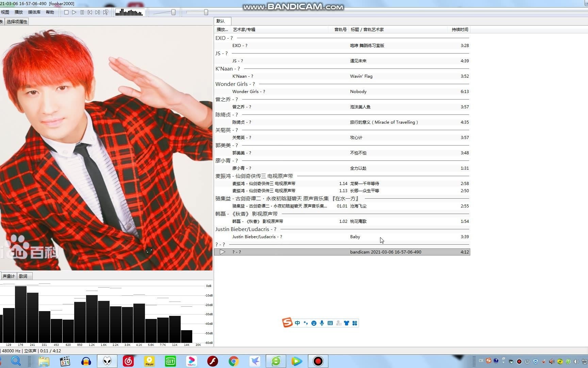Viewport: 588px width, 368px height.
Task: Select the track 桃花庵歌
Action: click(342, 221)
